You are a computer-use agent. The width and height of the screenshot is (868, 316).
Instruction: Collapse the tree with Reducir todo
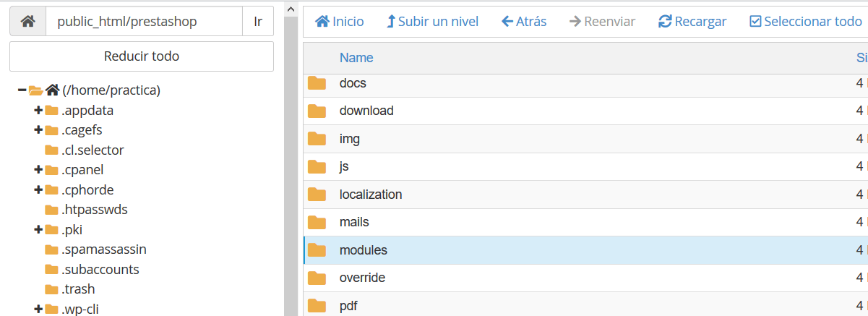coord(142,56)
